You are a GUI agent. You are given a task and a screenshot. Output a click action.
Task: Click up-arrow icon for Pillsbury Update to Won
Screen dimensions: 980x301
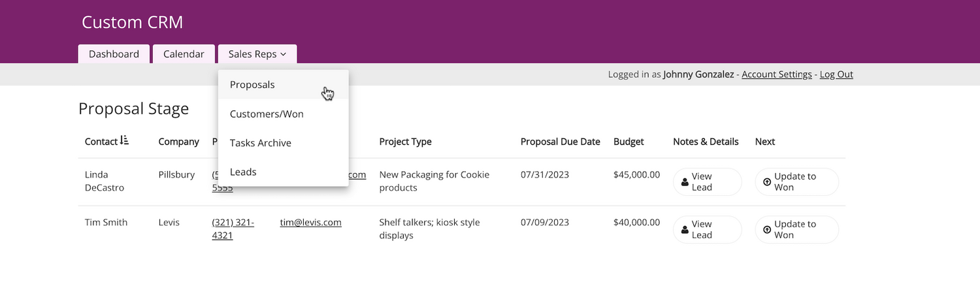(x=767, y=182)
